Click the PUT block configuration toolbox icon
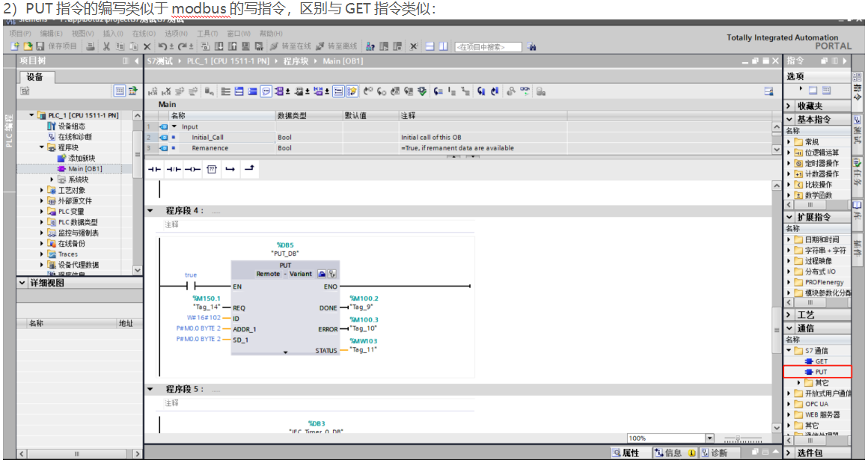Image resolution: width=868 pixels, height=463 pixels. pos(322,274)
